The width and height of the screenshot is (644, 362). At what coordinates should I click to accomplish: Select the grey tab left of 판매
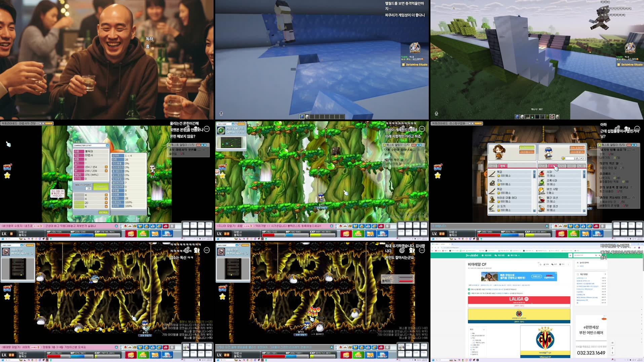(493, 166)
